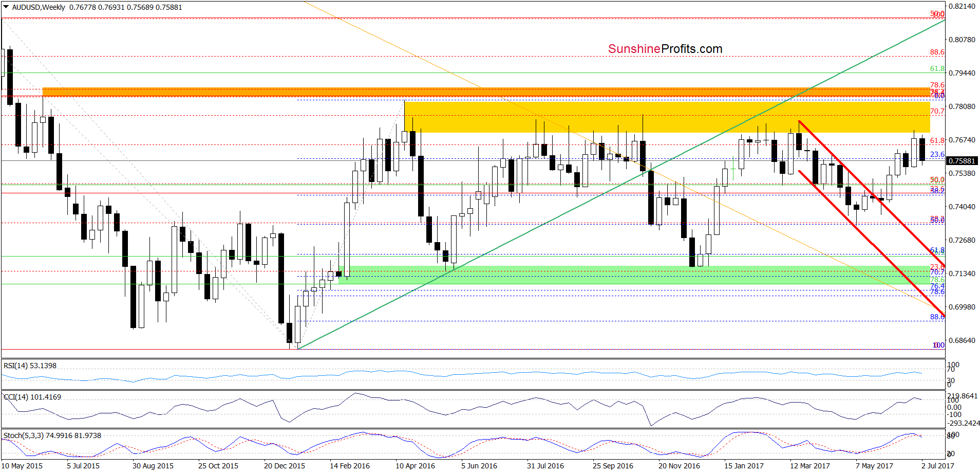The width and height of the screenshot is (980, 473).
Task: Click the -293.2424 CCI scale value
Action: pyautogui.click(x=963, y=423)
